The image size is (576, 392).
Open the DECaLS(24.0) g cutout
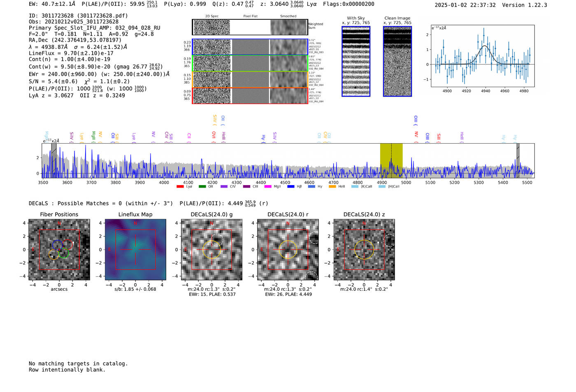point(211,250)
